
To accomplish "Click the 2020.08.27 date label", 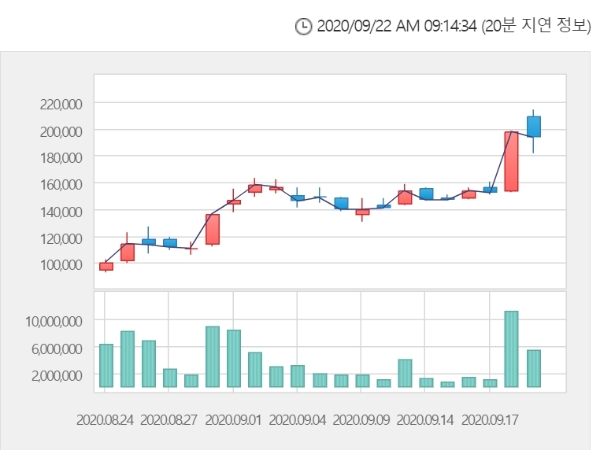I will click(x=169, y=420).
